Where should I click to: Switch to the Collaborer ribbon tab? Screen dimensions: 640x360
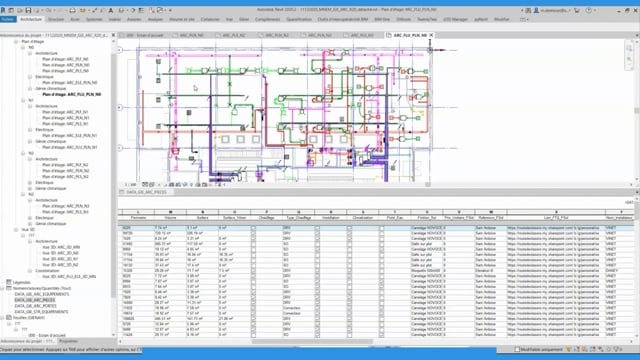click(210, 19)
